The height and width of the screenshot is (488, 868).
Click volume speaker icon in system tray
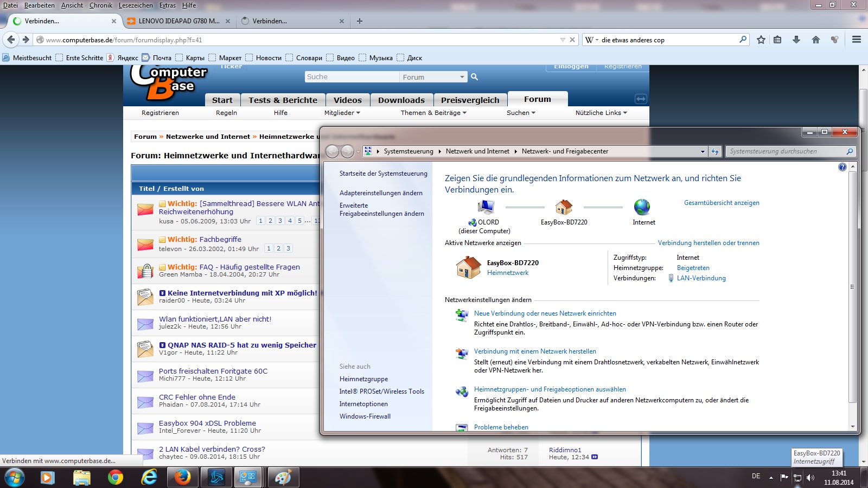point(810,478)
